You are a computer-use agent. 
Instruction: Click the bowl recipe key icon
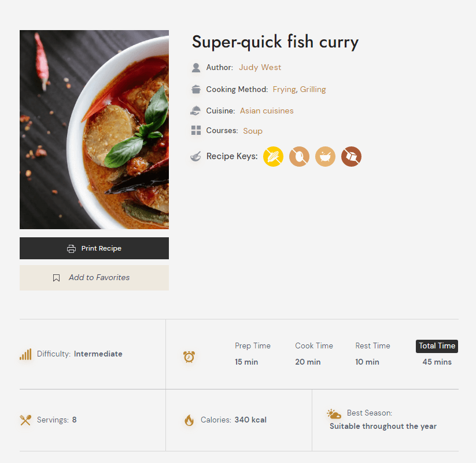tap(326, 156)
